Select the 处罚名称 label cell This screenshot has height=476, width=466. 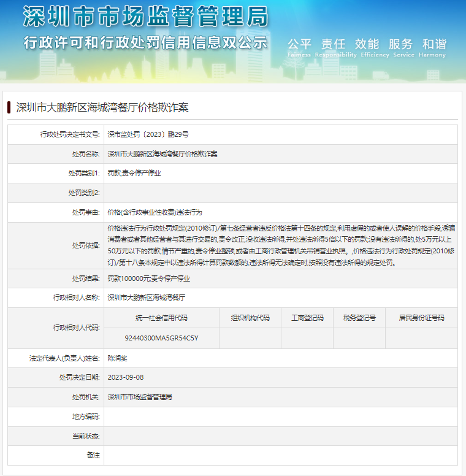[x=86, y=154]
